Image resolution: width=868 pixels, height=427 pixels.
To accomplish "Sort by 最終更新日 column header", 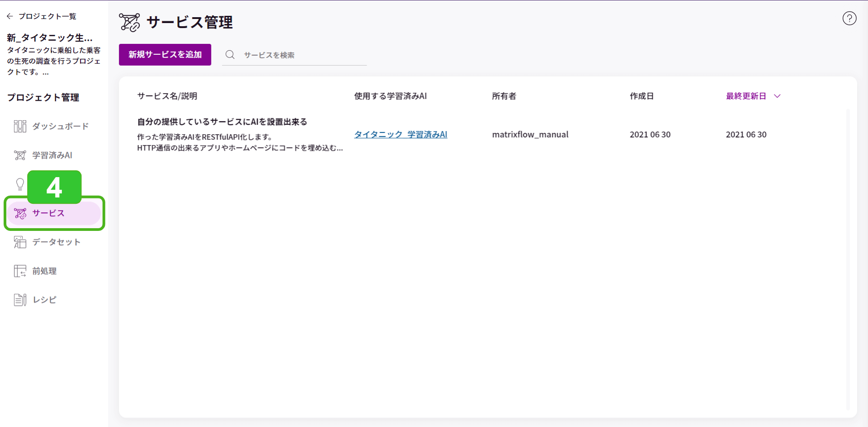I will coord(745,96).
